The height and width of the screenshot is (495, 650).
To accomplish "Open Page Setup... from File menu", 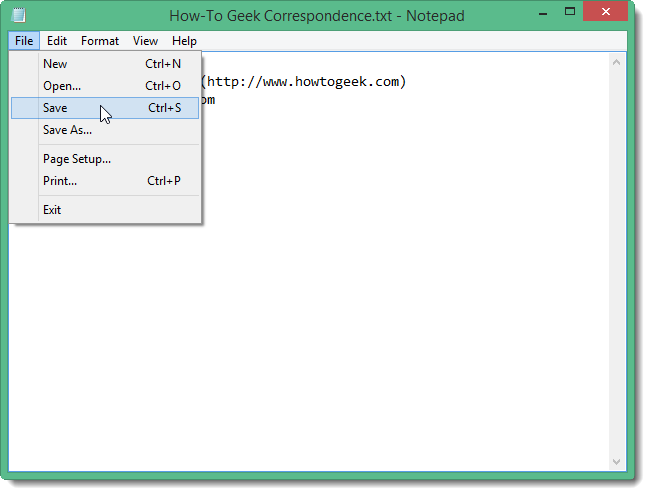I will click(x=105, y=159).
